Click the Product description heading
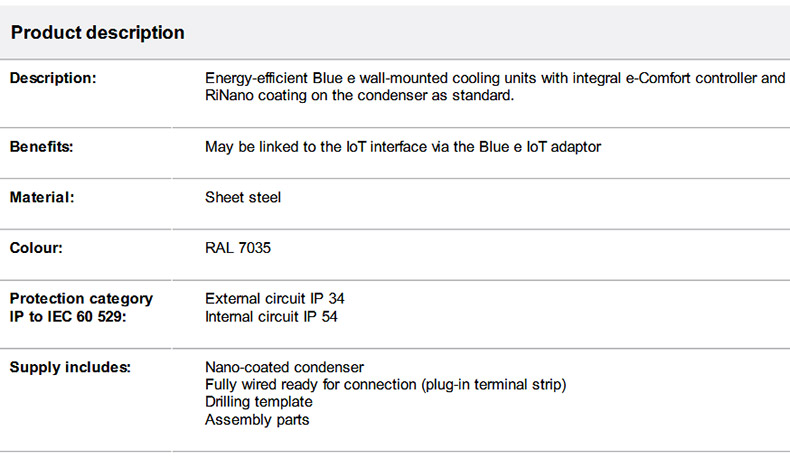790x459 pixels. coord(97,32)
